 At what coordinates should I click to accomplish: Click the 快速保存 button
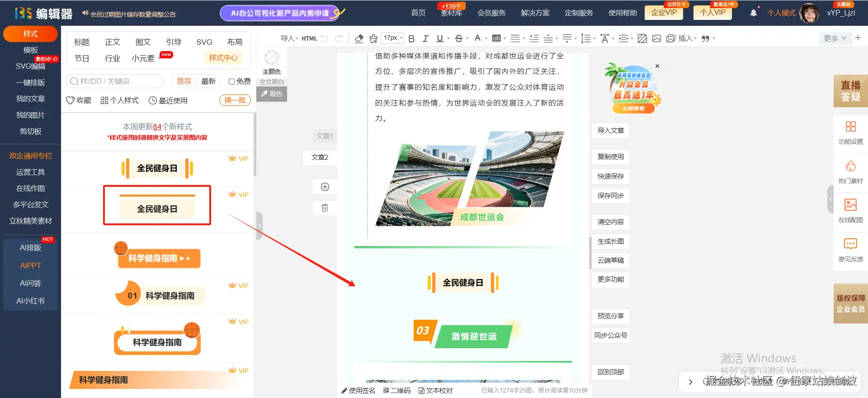[611, 176]
